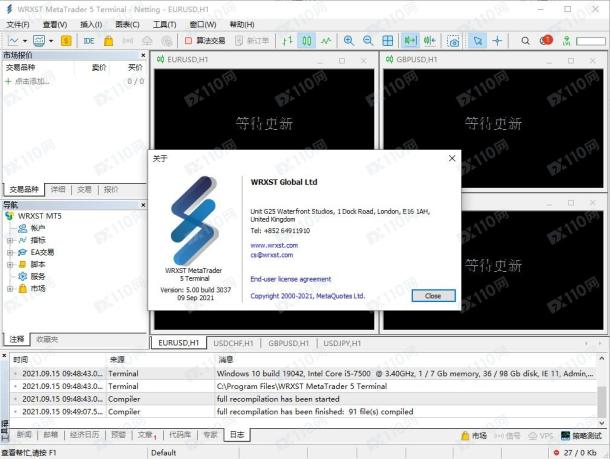The image size is (610, 459).
Task: Close the Market Watch (市场报价) panel
Action: (x=143, y=56)
